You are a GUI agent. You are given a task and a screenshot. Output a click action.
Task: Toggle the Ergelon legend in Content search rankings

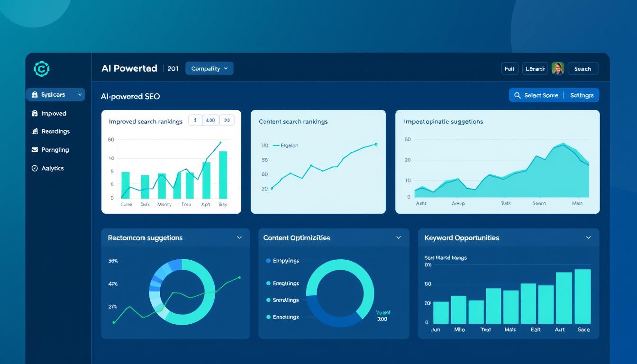pyautogui.click(x=290, y=146)
